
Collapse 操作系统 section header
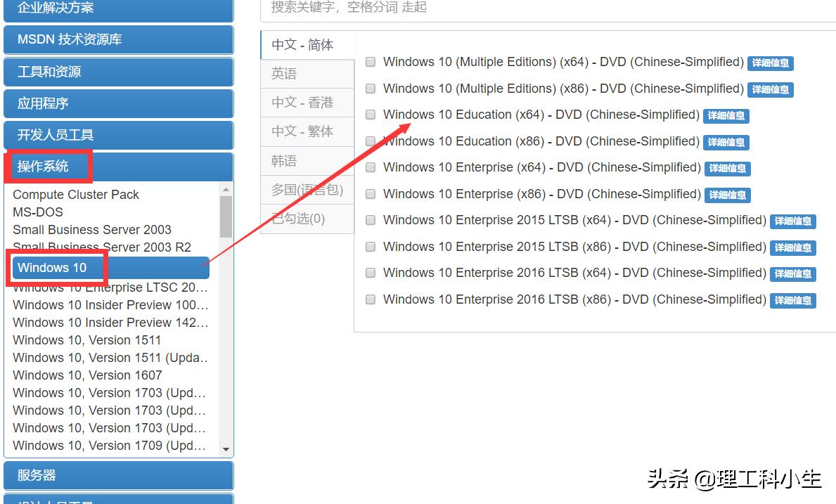[x=118, y=167]
